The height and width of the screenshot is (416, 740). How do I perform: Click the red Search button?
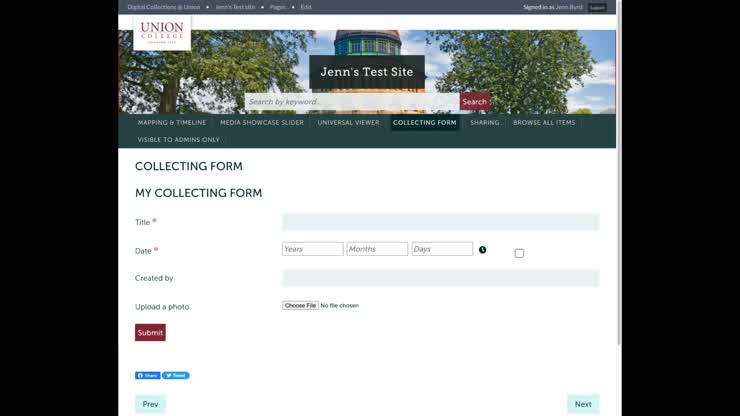point(474,102)
